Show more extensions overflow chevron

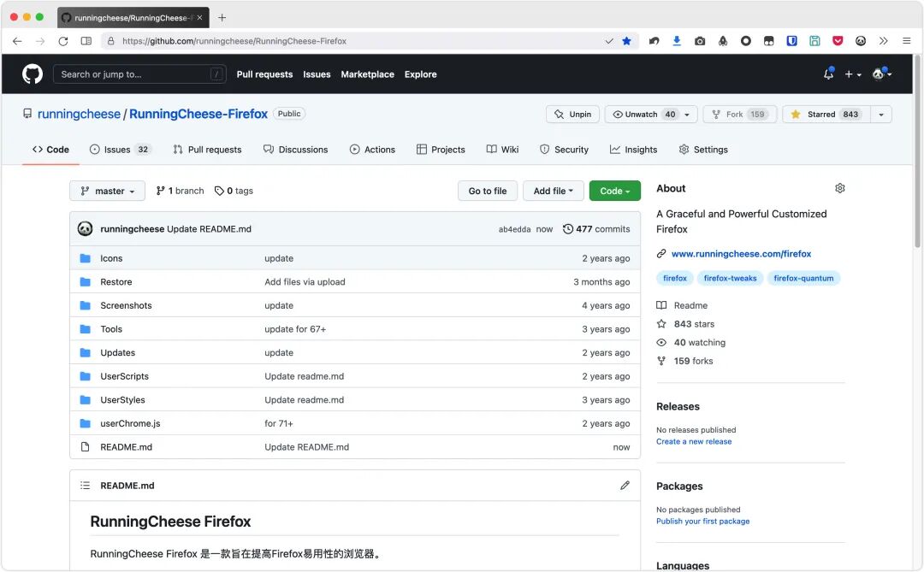click(x=883, y=41)
